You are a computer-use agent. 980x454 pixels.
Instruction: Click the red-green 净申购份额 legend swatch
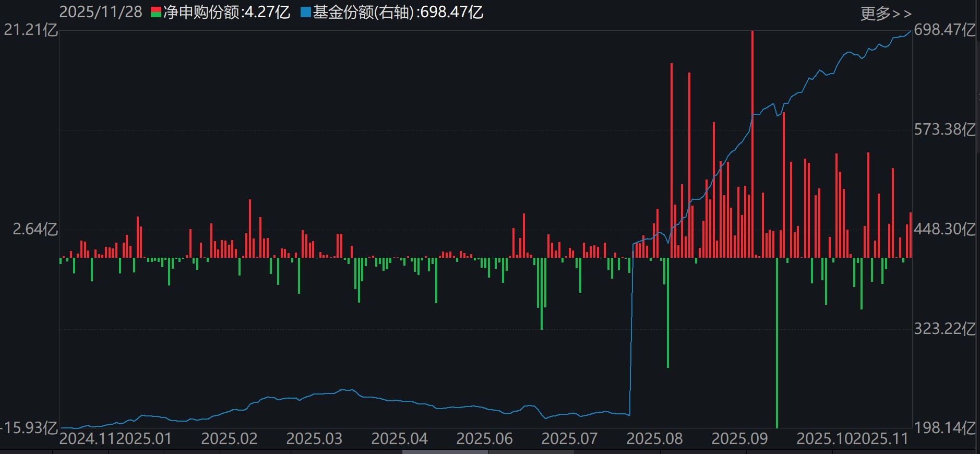click(156, 13)
